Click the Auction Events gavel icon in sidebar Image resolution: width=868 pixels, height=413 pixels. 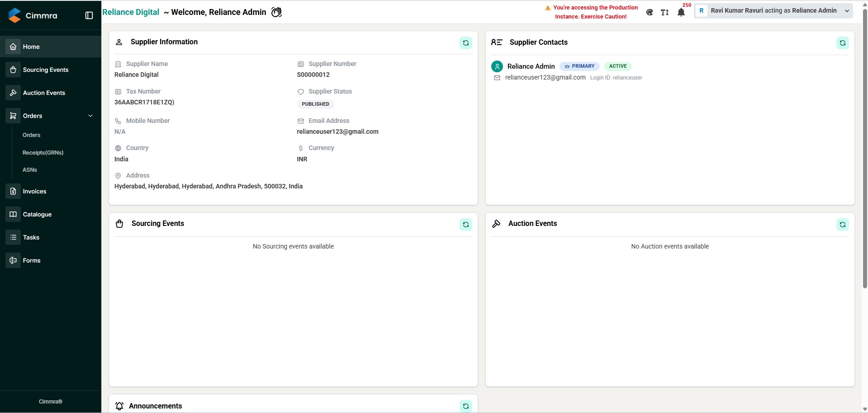[x=13, y=93]
